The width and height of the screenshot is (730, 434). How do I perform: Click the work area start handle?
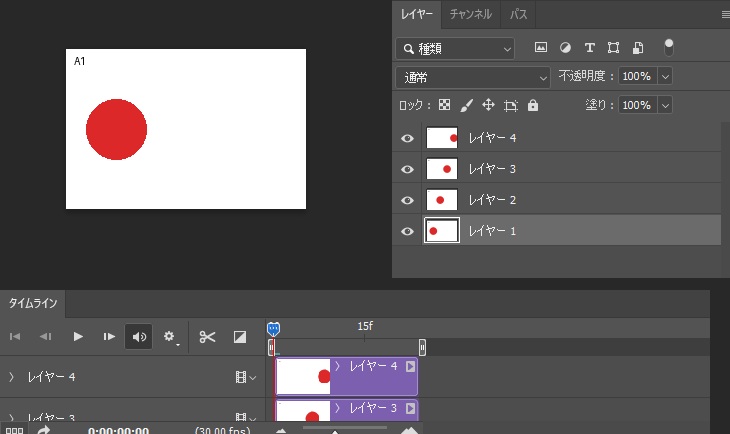tap(271, 347)
